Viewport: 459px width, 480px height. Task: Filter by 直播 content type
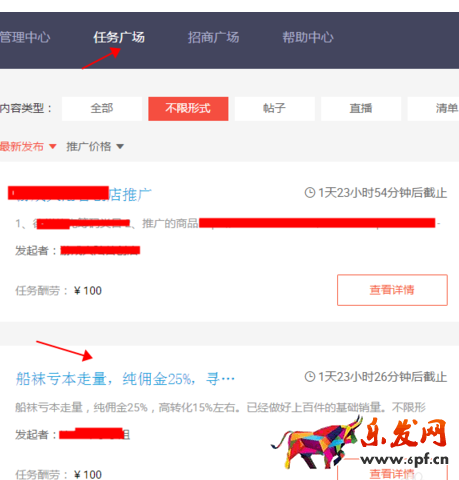(x=361, y=109)
